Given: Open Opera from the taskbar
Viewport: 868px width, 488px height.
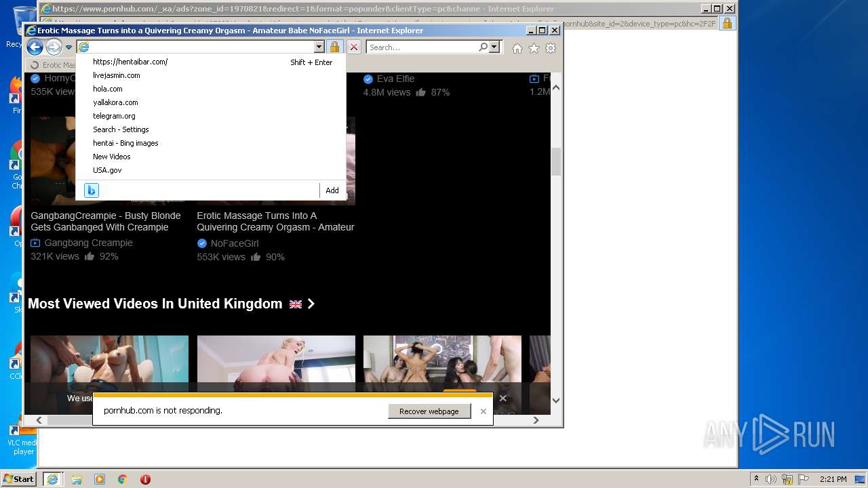Looking at the screenshot, I should coord(145,479).
